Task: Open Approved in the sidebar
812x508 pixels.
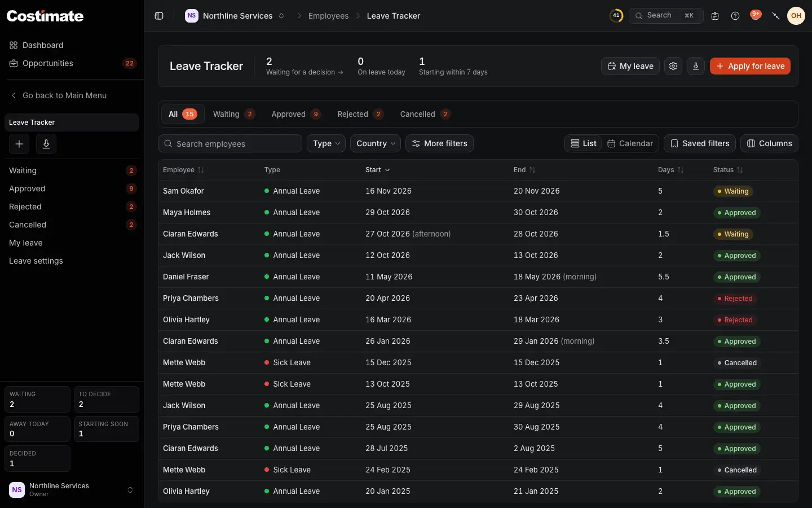Action: click(72, 189)
